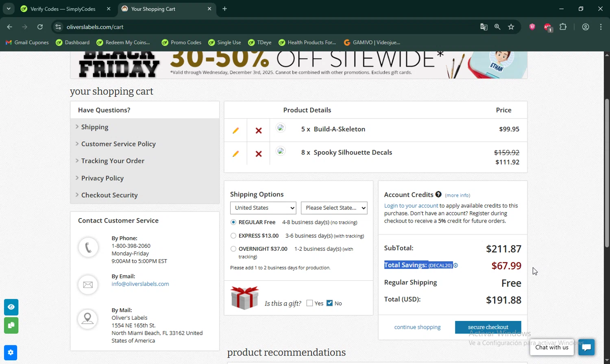Image resolution: width=610 pixels, height=364 pixels.
Task: Remove Build-A-Skeleton from cart
Action: [x=259, y=130]
